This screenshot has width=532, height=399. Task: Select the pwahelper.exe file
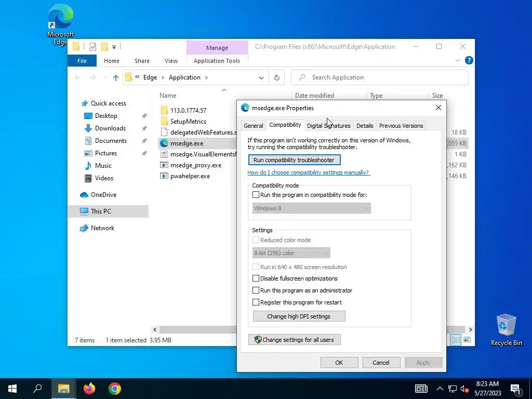click(x=190, y=176)
